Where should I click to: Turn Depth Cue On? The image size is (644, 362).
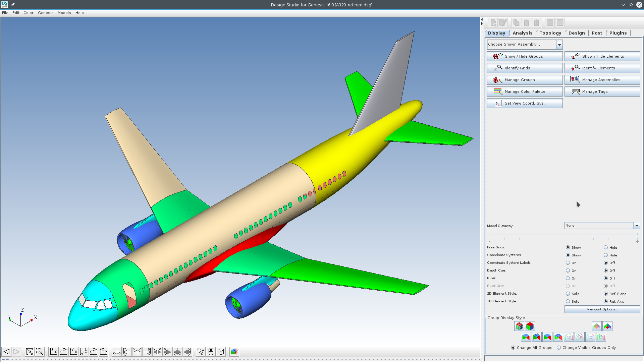click(x=568, y=270)
